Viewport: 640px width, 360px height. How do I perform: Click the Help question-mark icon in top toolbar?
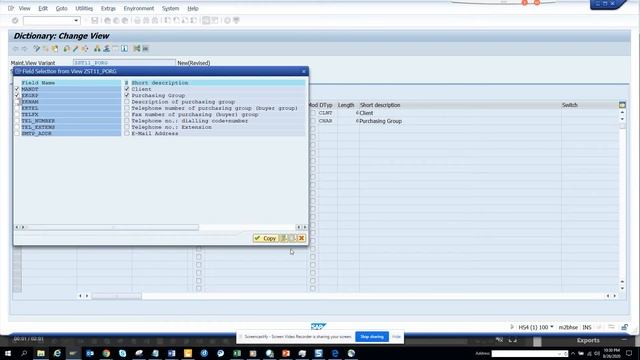tap(227, 20)
